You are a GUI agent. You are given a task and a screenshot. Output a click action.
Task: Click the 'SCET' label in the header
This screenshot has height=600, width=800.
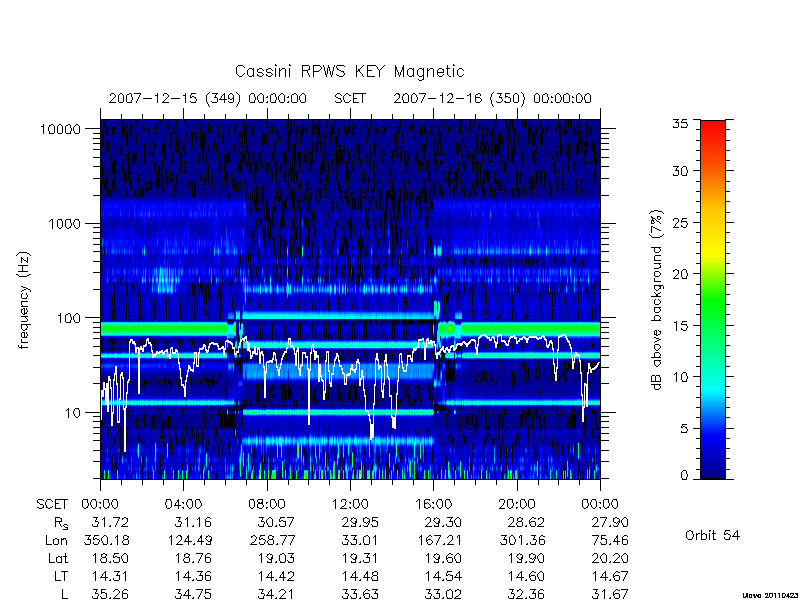click(x=350, y=98)
